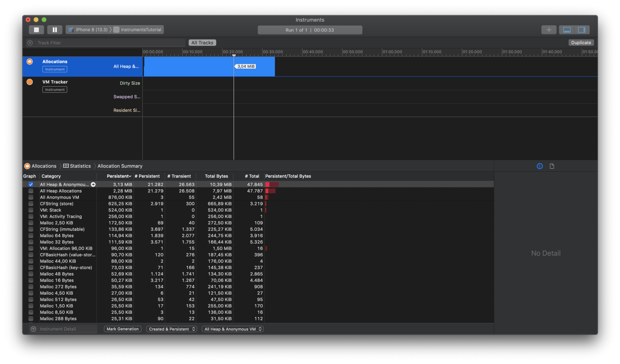This screenshot has width=620, height=364.
Task: Show the record settings info inspector
Action: (540, 166)
